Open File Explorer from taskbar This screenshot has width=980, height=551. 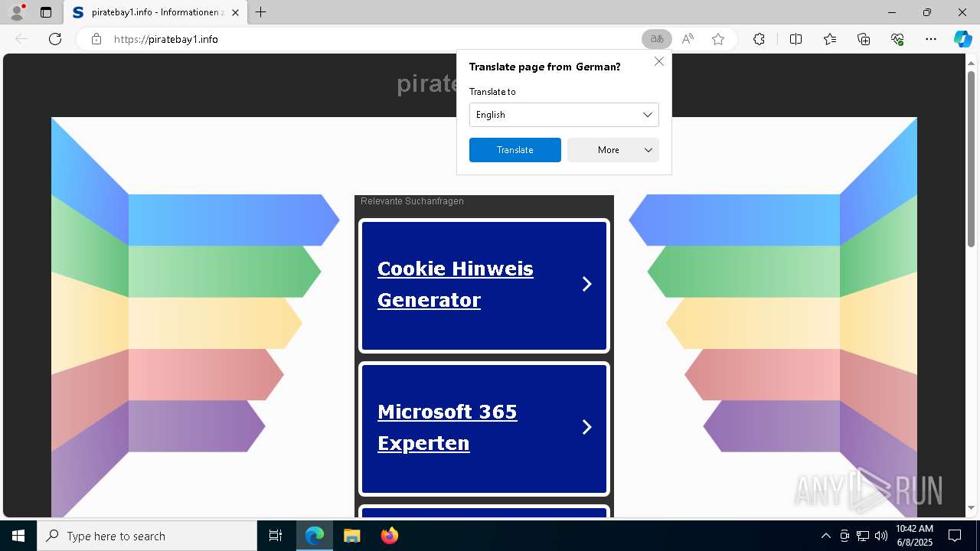tap(351, 536)
